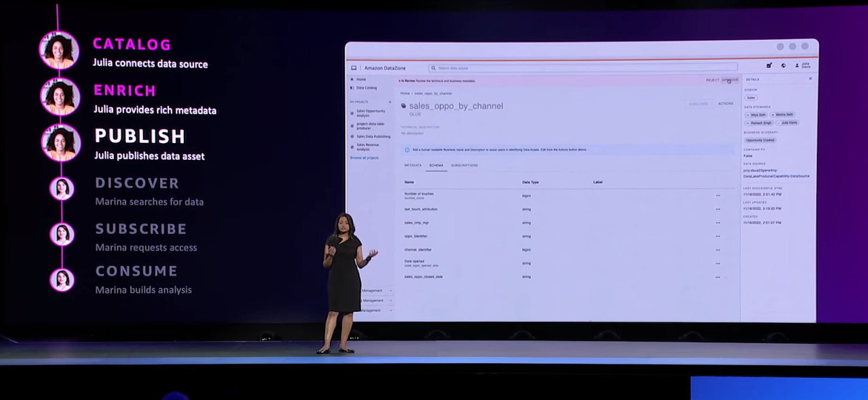Viewport: 868px width, 400px height.
Task: Click the Amazon DataZone logo icon
Action: (x=354, y=68)
